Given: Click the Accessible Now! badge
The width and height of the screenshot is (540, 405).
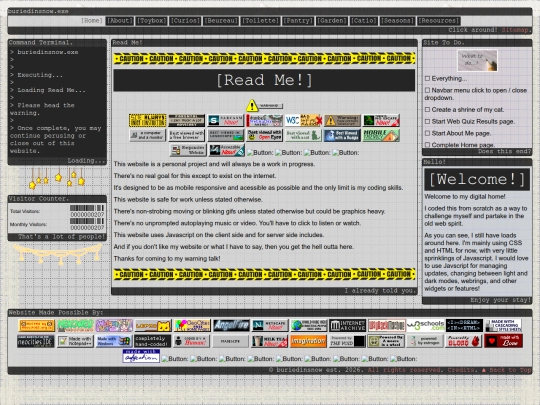Looking at the screenshot, I should click(x=227, y=150).
